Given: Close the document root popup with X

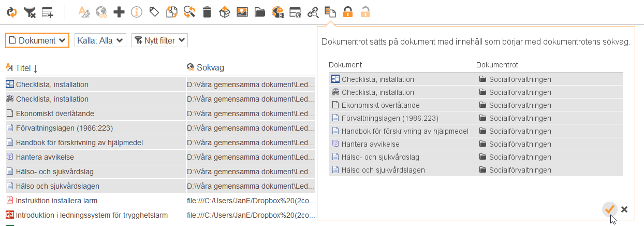Looking at the screenshot, I should coord(624,209).
